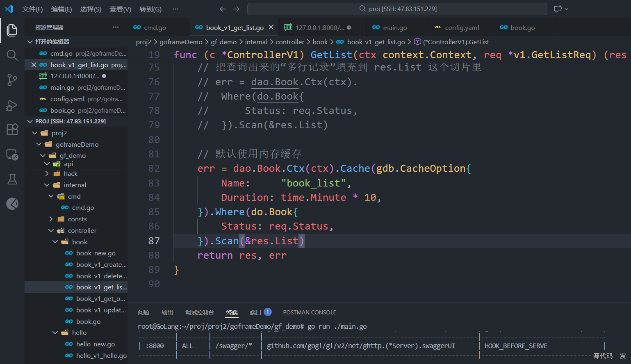
Task: Expand the consts folder
Action: (76, 219)
